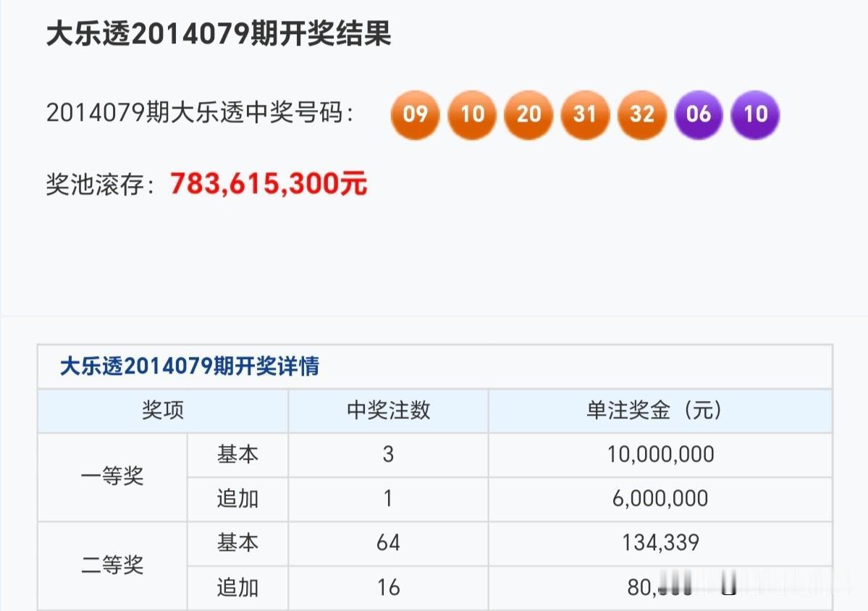This screenshot has height=611, width=868.
Task: Click the table heading 大乐透2014079期开奖详情
Action: [190, 366]
